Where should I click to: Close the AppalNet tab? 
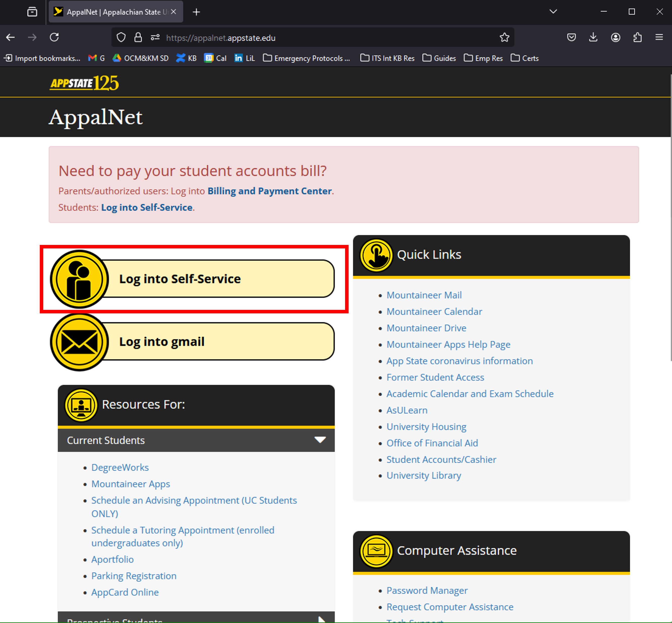[x=174, y=12]
